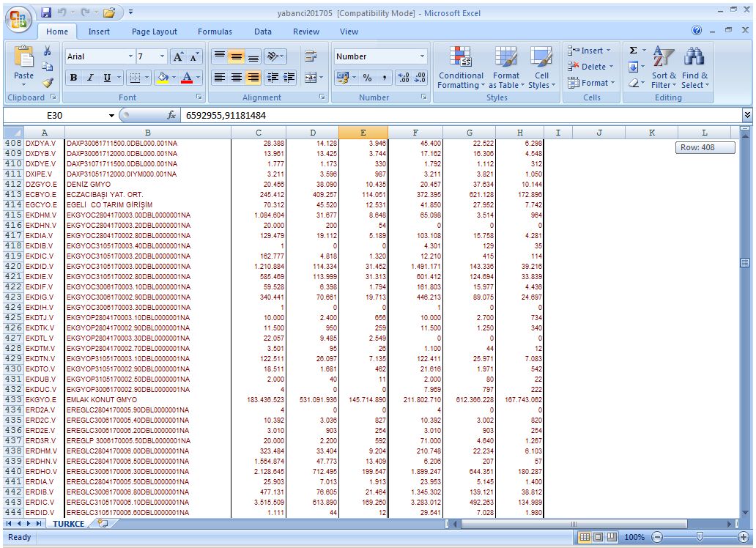
Task: Apply bottom vertical alignment
Action: click(x=253, y=56)
